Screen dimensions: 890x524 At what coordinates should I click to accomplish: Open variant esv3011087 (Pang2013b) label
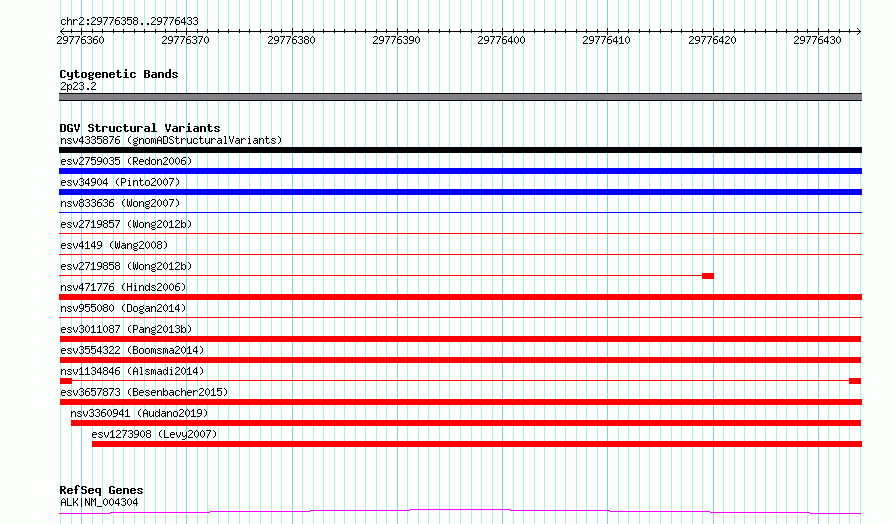point(126,329)
